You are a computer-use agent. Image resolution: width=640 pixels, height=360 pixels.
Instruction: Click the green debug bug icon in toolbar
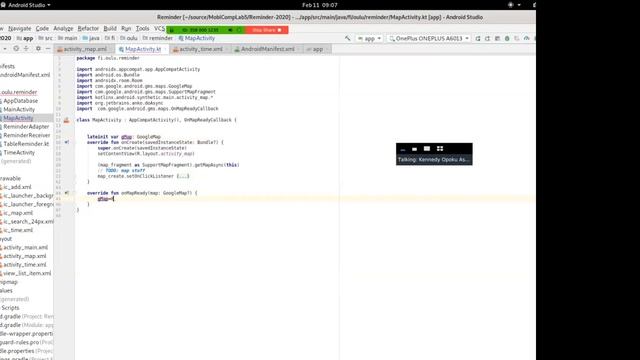(x=507, y=38)
